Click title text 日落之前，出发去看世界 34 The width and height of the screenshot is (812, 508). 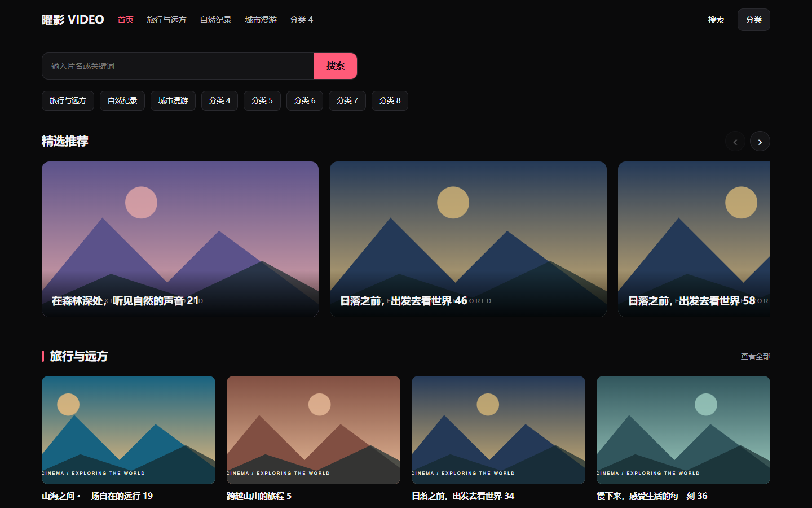click(x=463, y=496)
